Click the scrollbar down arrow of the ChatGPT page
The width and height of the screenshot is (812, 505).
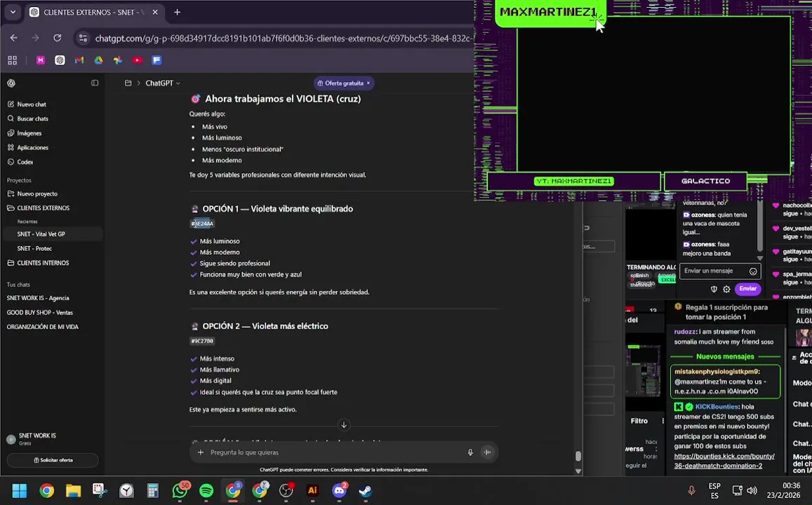[578, 471]
